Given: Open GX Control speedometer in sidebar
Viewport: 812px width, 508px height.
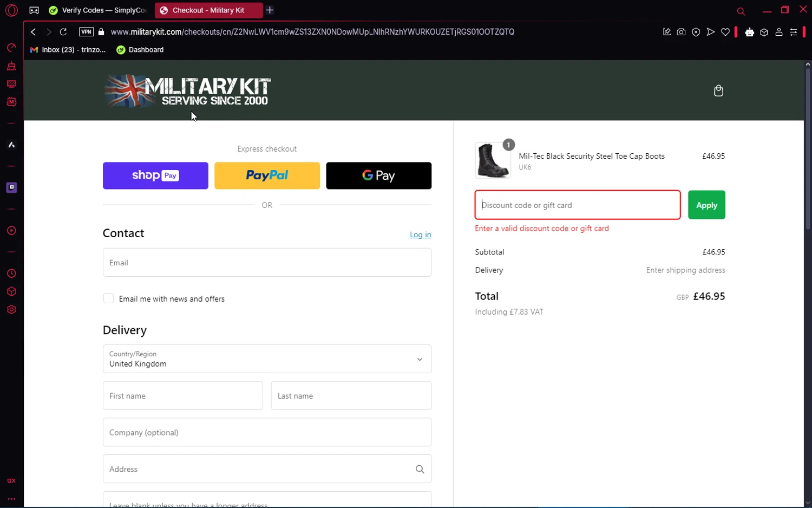Looking at the screenshot, I should 11,48.
